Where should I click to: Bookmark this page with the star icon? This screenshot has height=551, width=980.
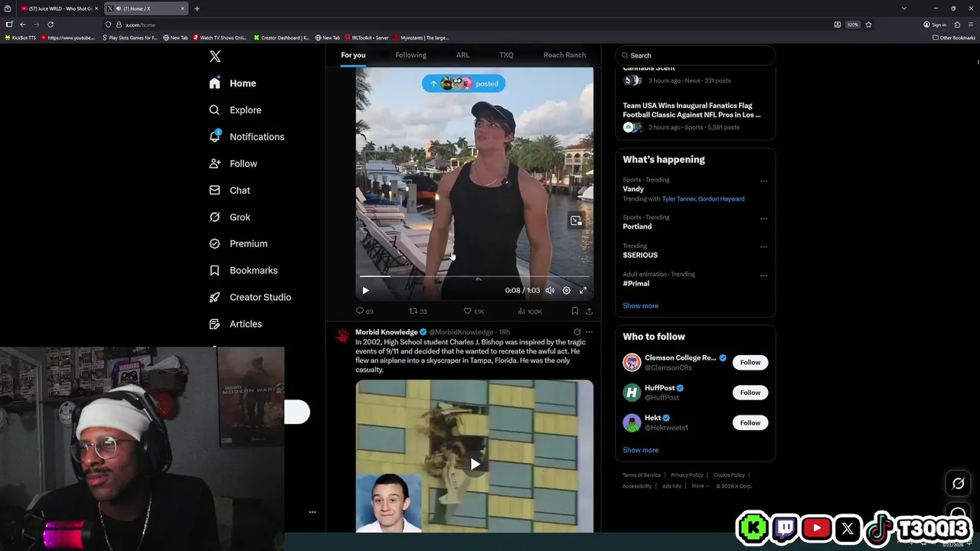tap(868, 24)
